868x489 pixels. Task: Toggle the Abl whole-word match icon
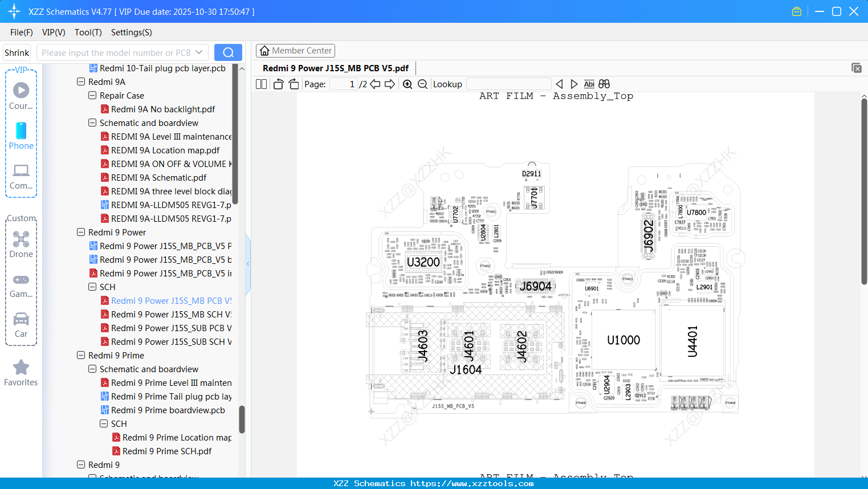coord(589,84)
